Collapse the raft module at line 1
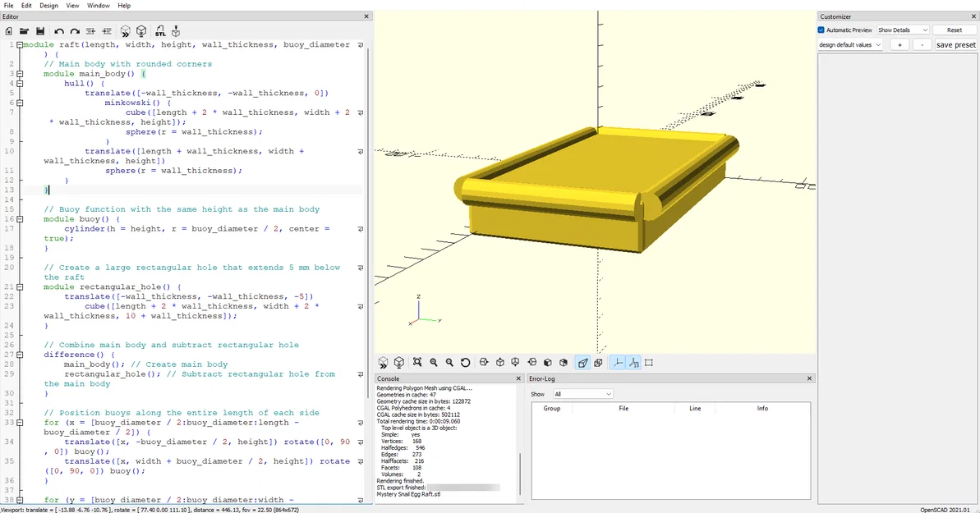 pos(20,45)
